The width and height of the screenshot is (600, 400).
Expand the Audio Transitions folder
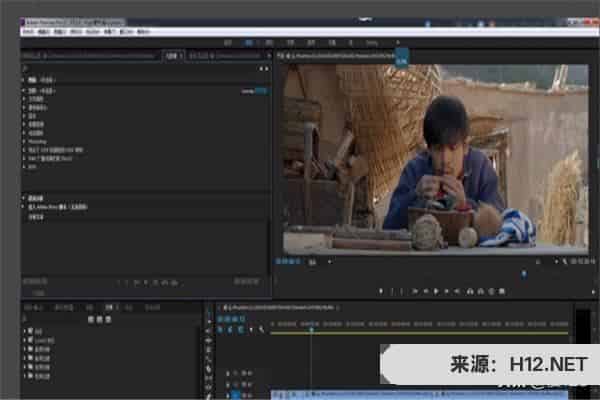pos(25,358)
